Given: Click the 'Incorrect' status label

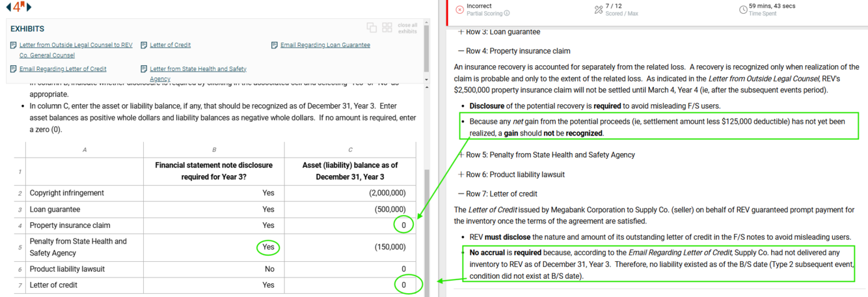Looking at the screenshot, I should pos(479,6).
